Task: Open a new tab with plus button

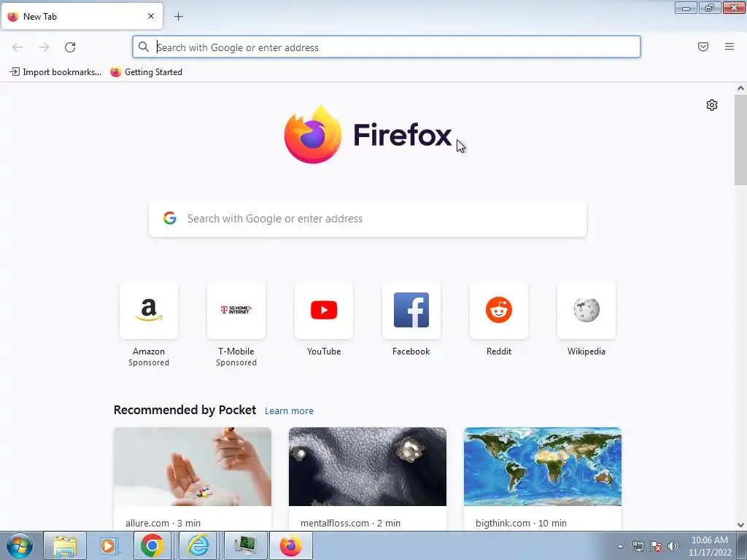Action: (x=178, y=17)
